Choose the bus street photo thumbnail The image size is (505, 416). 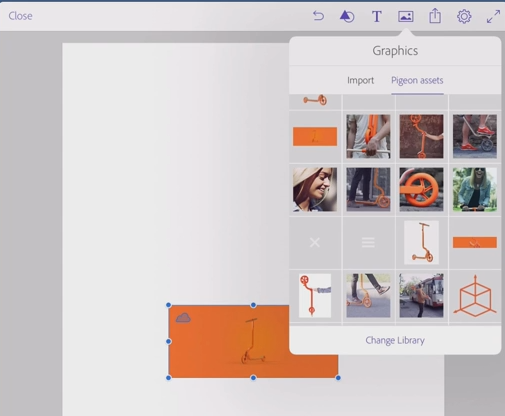[421, 296]
